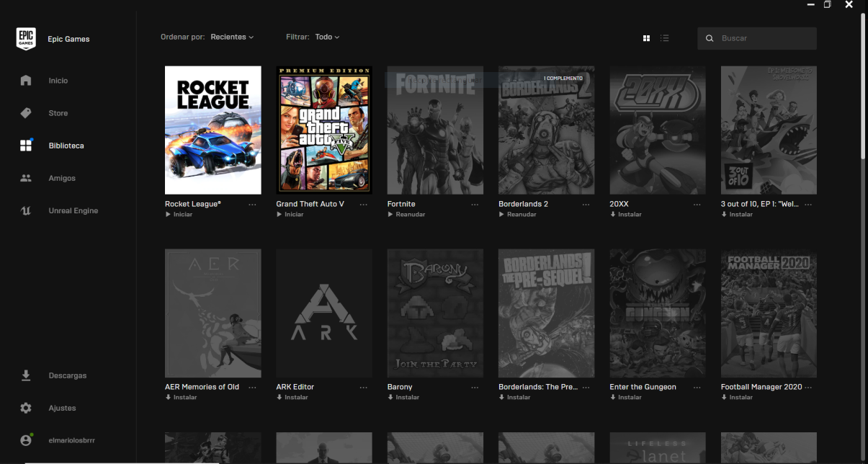Screen dimensions: 868x464
Task: Click the Epic Games logo icon
Action: [26, 39]
